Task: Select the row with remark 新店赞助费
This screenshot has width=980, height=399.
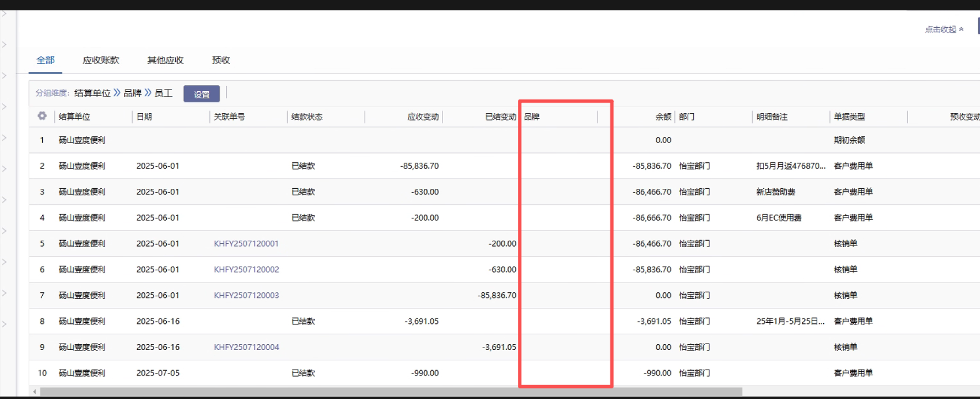Action: 775,192
